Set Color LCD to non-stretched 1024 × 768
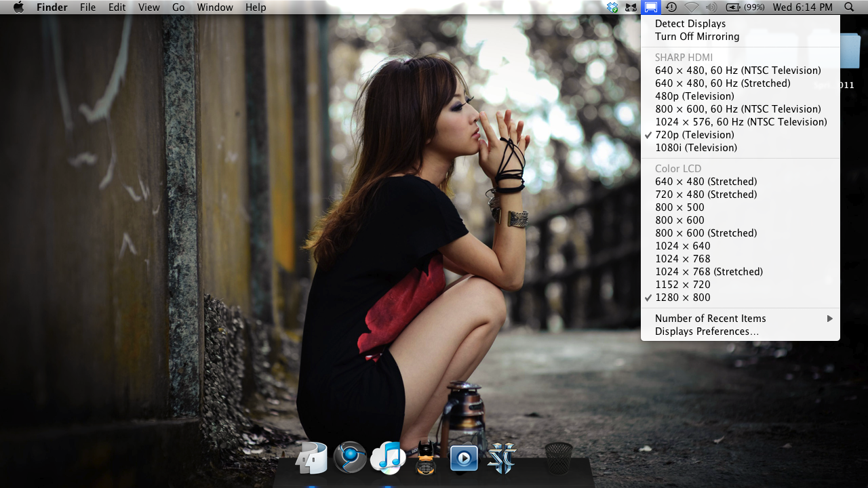 coord(741,259)
